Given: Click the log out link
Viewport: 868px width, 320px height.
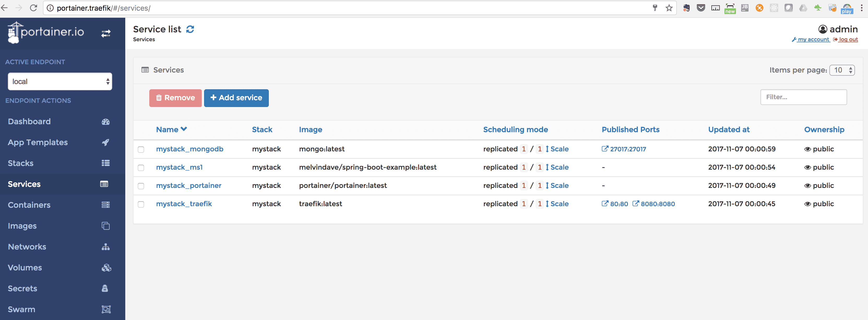Looking at the screenshot, I should (845, 39).
